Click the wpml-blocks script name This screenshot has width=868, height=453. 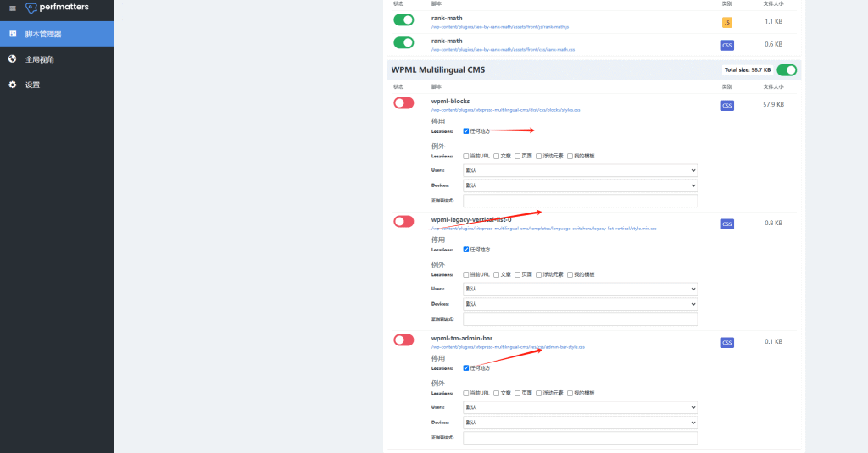point(451,102)
